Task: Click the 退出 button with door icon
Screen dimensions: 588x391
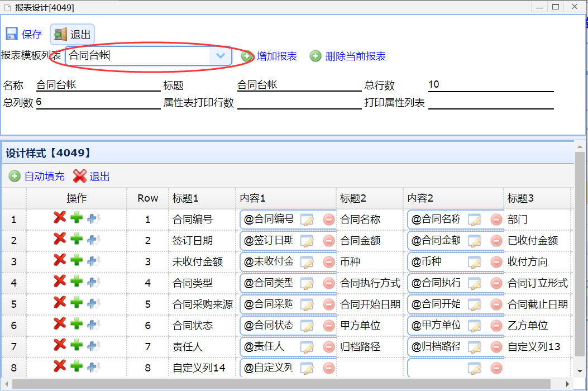Action: tap(72, 35)
